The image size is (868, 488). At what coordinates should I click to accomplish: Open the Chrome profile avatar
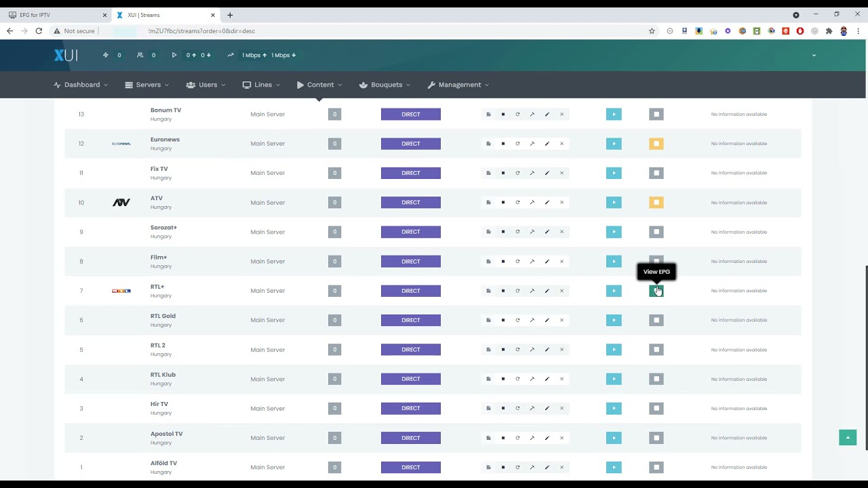(844, 31)
